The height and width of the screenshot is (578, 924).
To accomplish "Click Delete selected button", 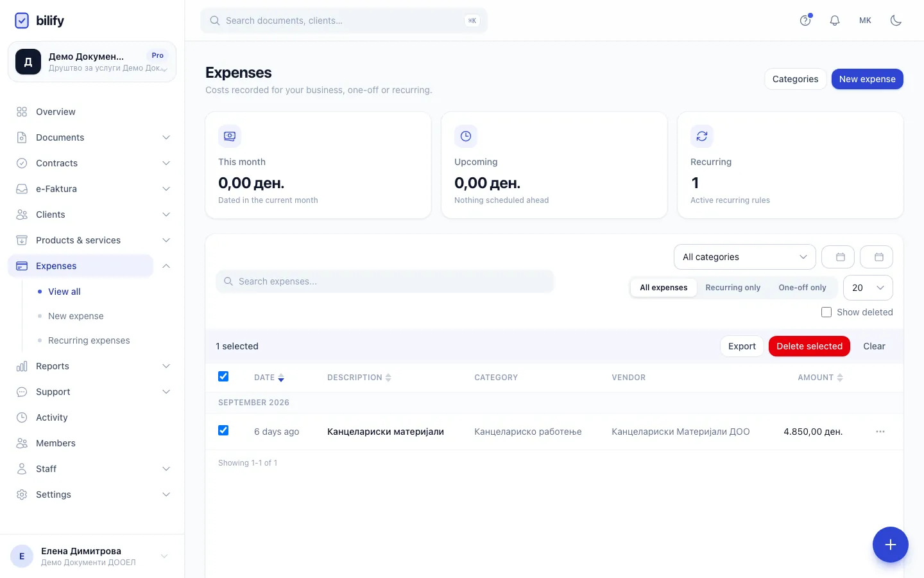I will pos(809,346).
